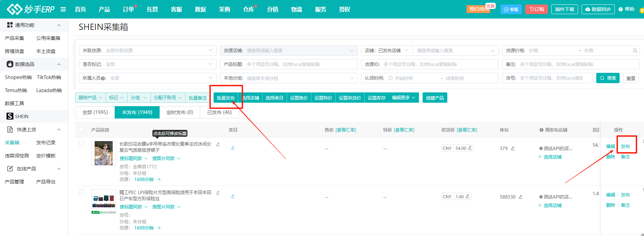Screen dimensions: 644x236
Task: Click the pencil icon beside stock 588330
Action: (x=520, y=197)
